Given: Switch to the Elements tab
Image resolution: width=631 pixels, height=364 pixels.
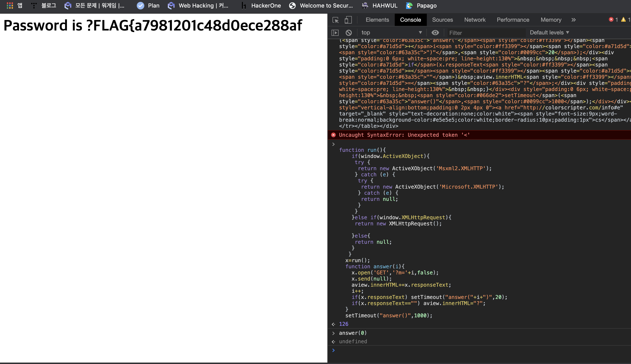Looking at the screenshot, I should [377, 20].
